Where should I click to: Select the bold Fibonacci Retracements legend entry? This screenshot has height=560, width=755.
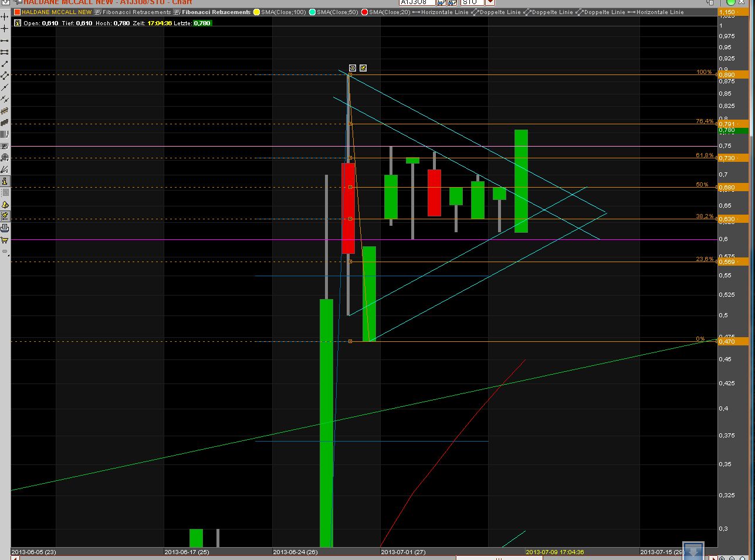click(216, 12)
